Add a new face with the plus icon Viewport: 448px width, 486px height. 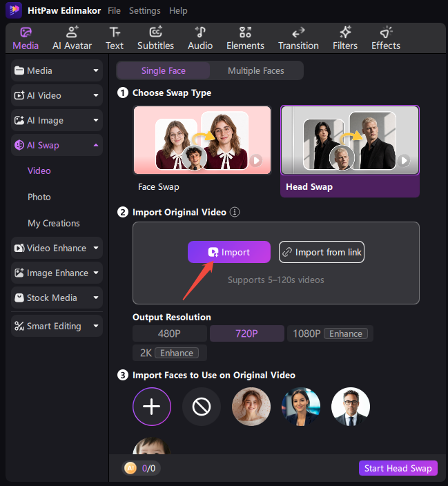click(152, 407)
